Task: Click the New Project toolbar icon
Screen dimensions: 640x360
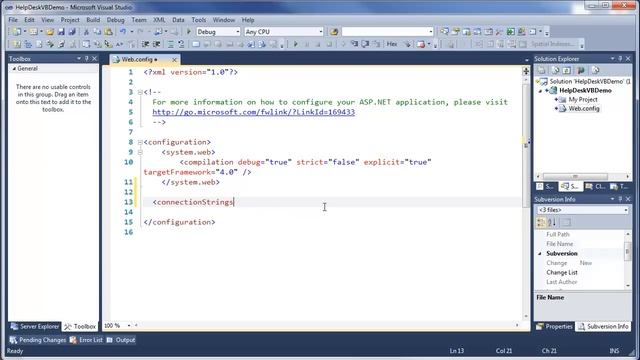Action: coord(16,31)
